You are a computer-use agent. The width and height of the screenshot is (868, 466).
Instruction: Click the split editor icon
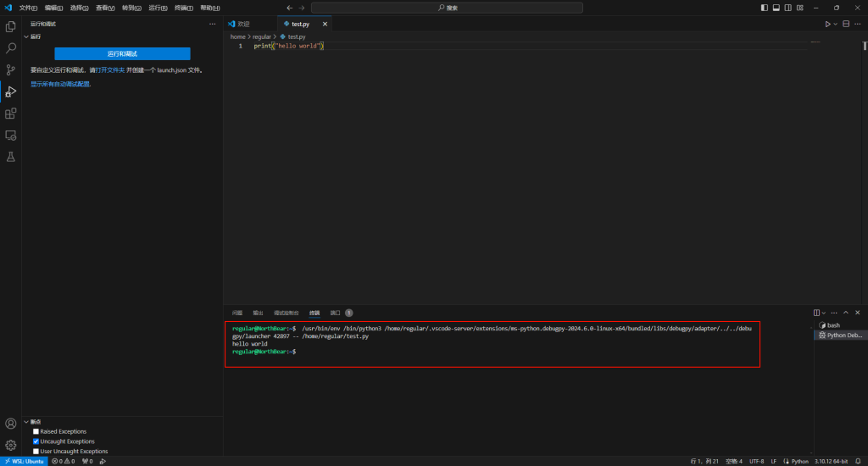click(846, 24)
